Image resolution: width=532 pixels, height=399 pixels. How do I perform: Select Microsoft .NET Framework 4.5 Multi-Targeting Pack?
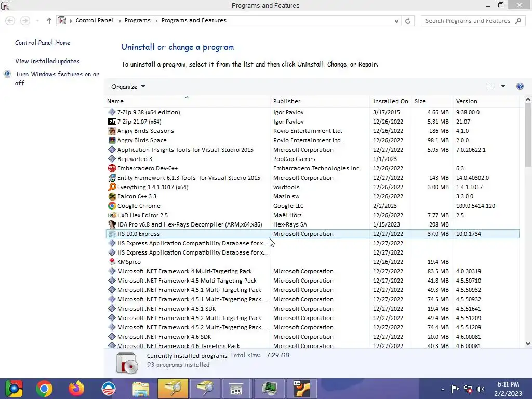[x=312, y=281]
